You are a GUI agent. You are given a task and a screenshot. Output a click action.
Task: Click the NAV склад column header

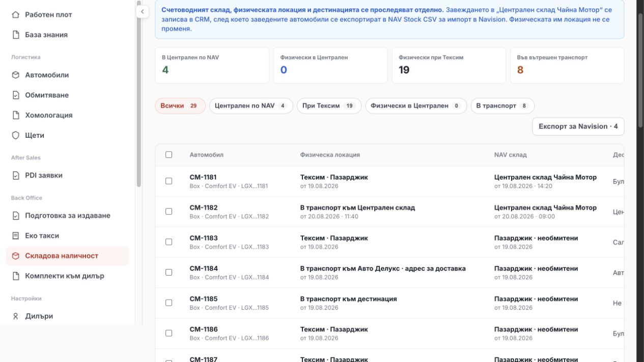pos(511,155)
